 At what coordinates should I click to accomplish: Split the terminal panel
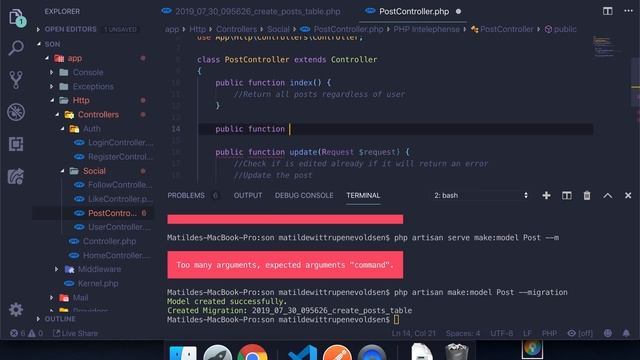point(567,196)
